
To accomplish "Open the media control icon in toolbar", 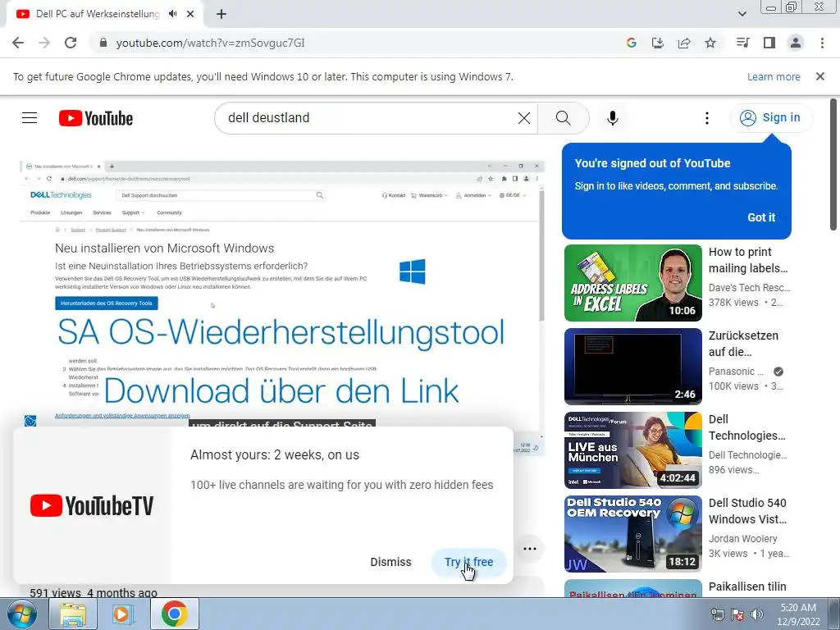I will pyautogui.click(x=743, y=43).
